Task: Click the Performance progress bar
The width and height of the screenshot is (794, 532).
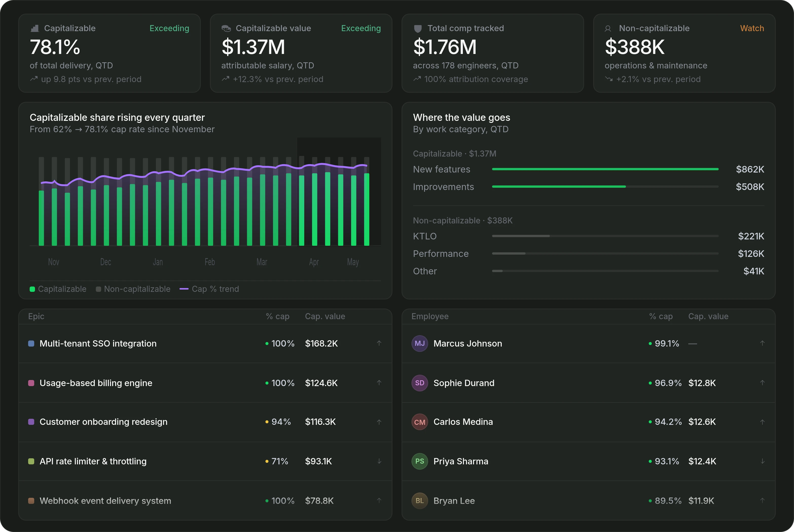Action: [605, 253]
